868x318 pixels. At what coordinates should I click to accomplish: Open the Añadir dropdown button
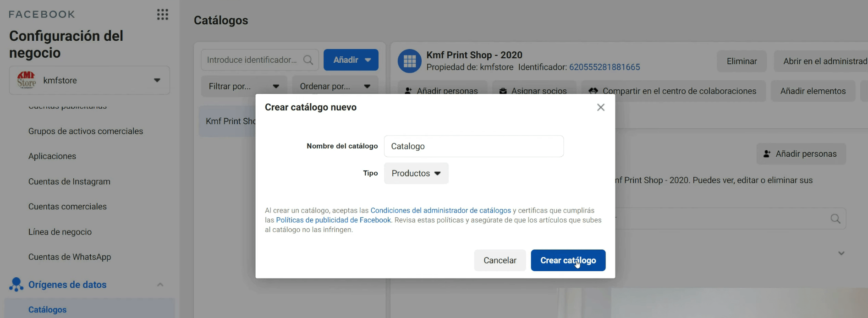click(x=351, y=60)
